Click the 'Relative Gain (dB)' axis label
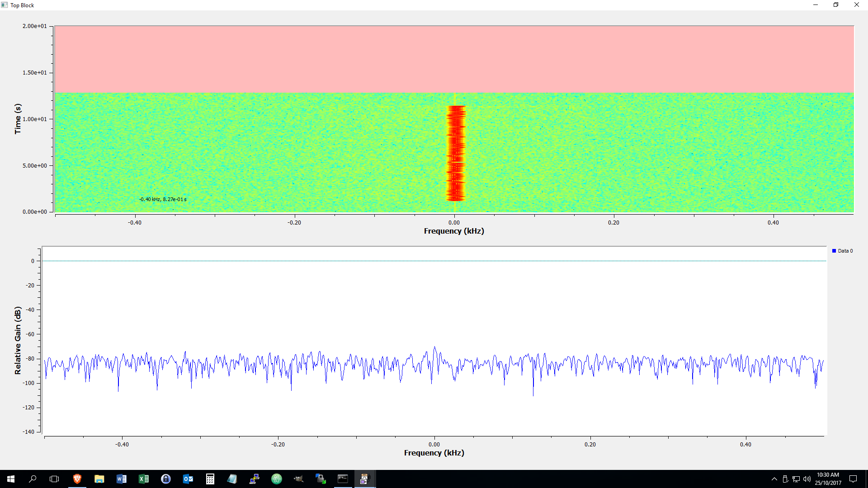This screenshot has height=488, width=868. tap(18, 340)
